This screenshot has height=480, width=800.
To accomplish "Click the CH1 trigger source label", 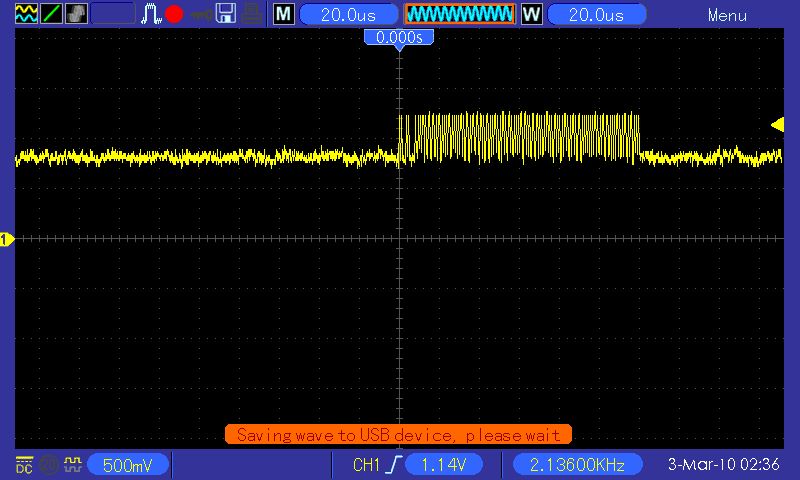I will click(x=366, y=465).
